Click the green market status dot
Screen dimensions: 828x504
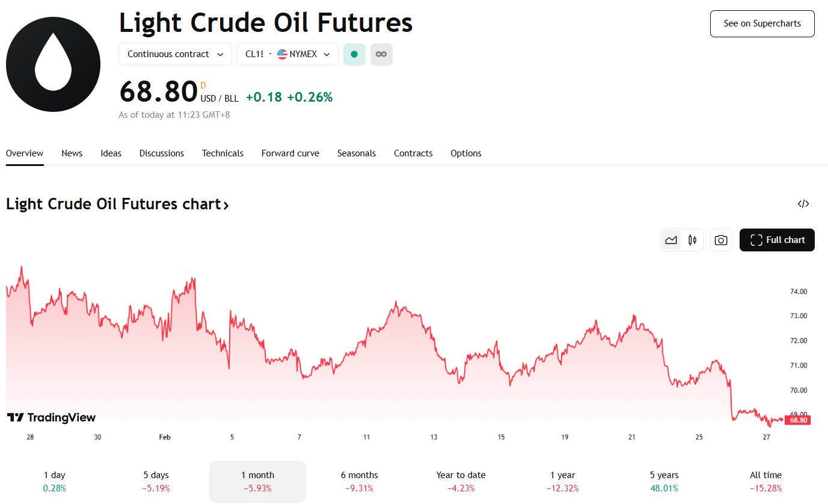click(x=354, y=54)
